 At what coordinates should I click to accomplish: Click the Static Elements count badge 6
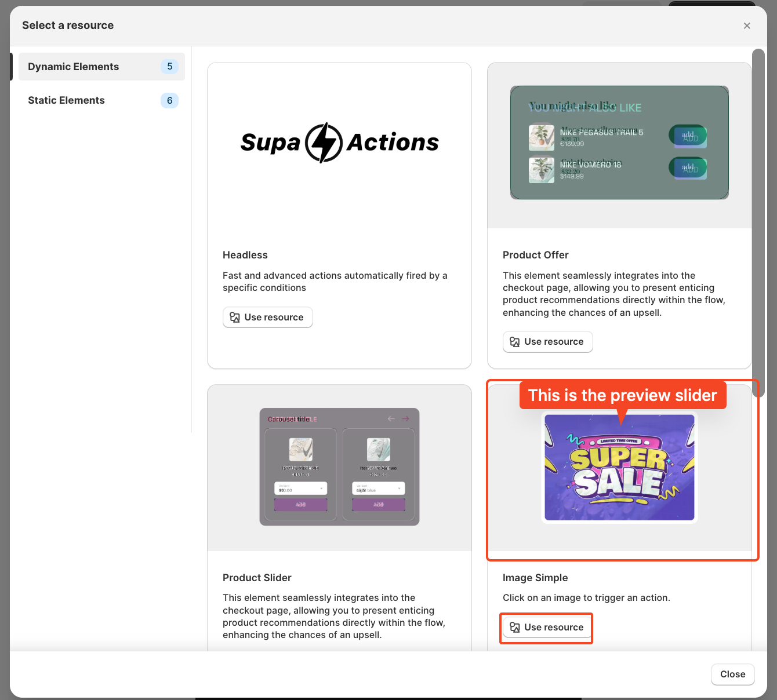(169, 100)
